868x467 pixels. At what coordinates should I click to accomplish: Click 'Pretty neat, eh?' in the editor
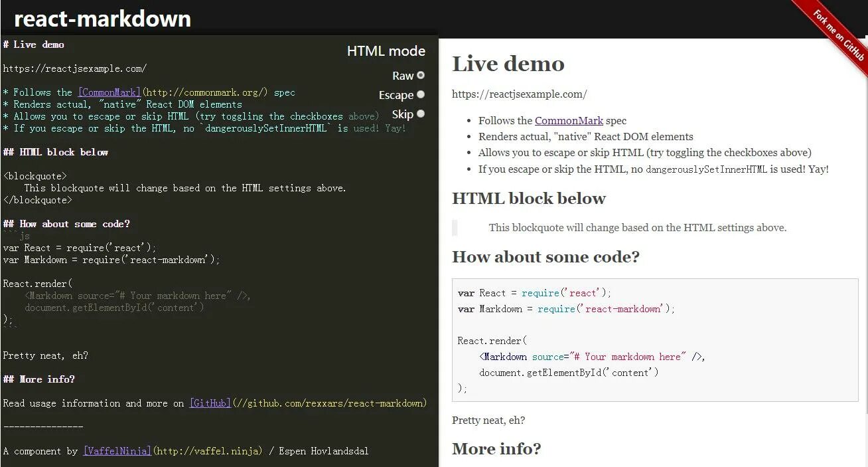[x=46, y=355]
